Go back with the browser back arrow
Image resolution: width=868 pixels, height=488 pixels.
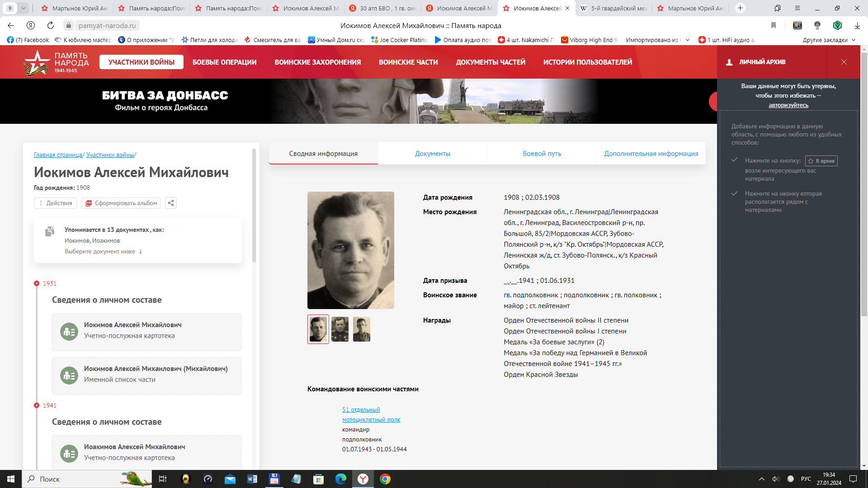click(11, 25)
